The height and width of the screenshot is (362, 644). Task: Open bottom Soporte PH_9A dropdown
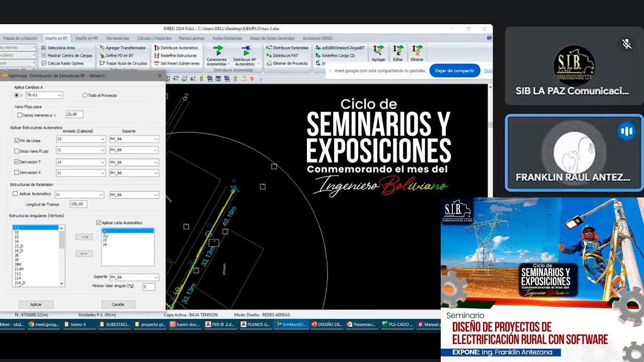point(134,277)
